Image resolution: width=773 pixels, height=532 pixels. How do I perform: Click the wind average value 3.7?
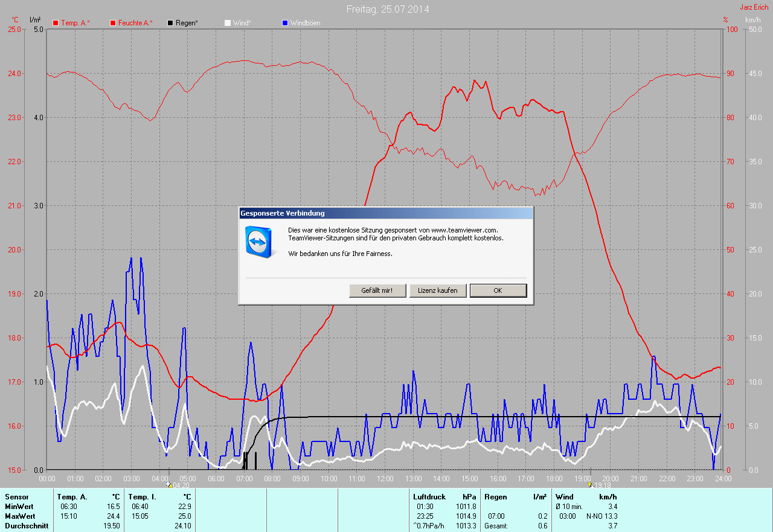[612, 526]
